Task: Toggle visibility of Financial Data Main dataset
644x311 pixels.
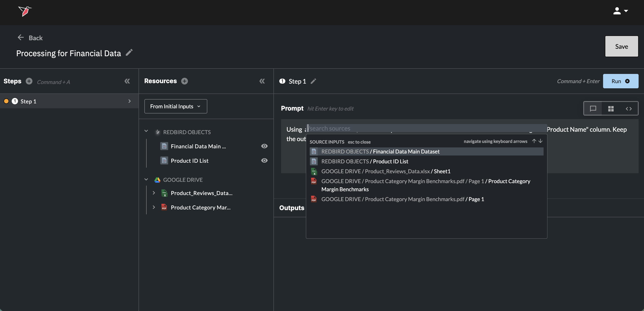Action: click(x=264, y=146)
